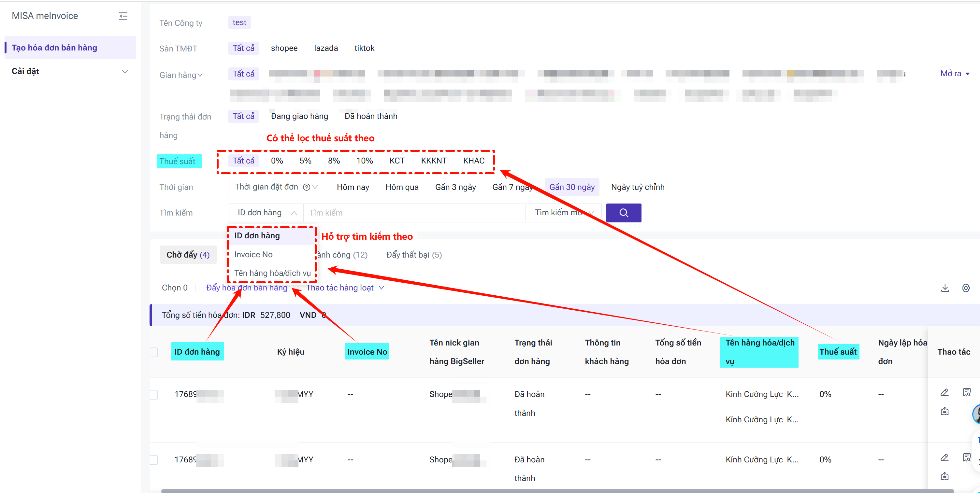Tick the second order row checkbox
The width and height of the screenshot is (980, 493).
pyautogui.click(x=154, y=460)
